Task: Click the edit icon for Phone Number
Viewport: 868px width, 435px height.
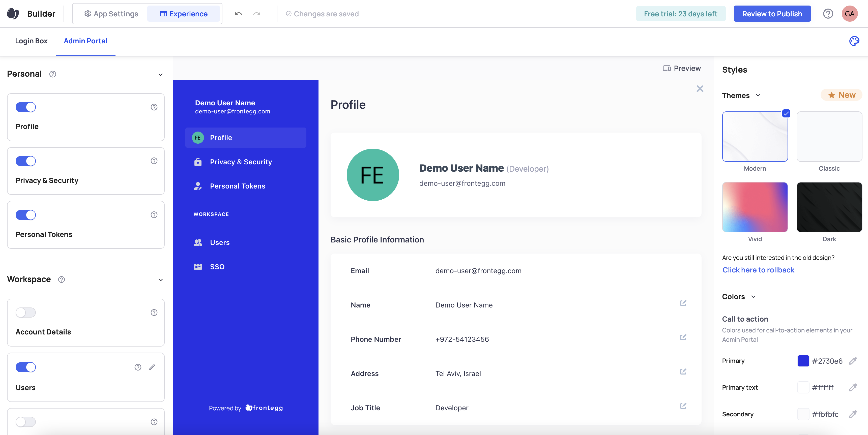Action: (x=683, y=337)
